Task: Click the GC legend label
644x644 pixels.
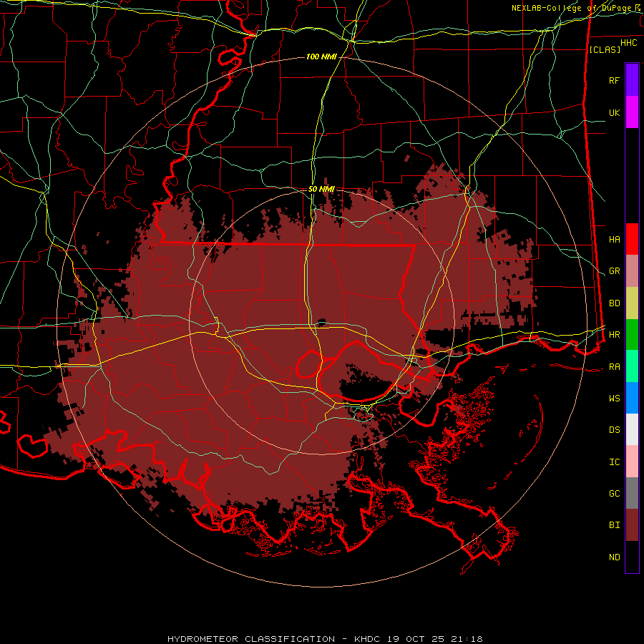Action: click(614, 494)
